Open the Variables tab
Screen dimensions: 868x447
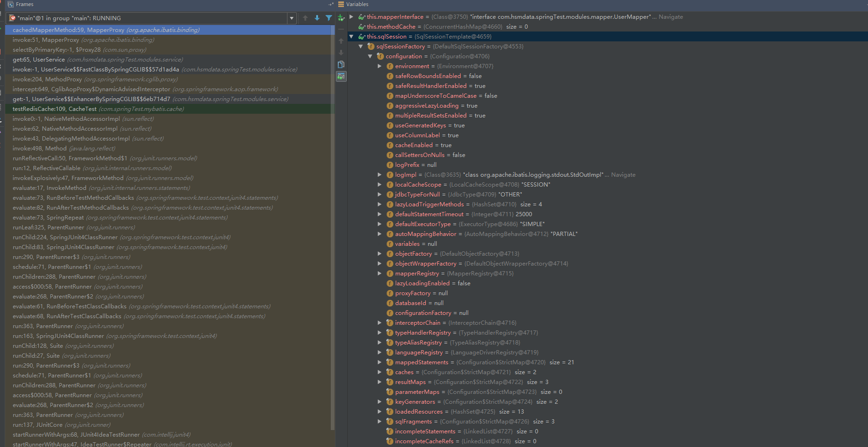pos(357,4)
